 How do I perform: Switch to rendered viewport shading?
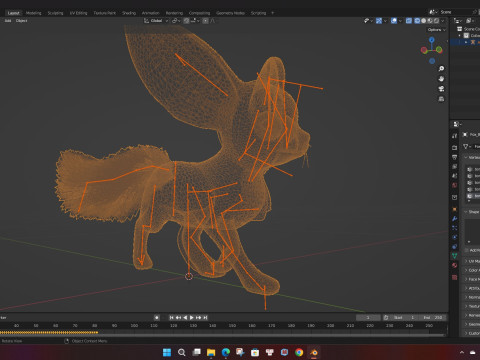(x=436, y=21)
